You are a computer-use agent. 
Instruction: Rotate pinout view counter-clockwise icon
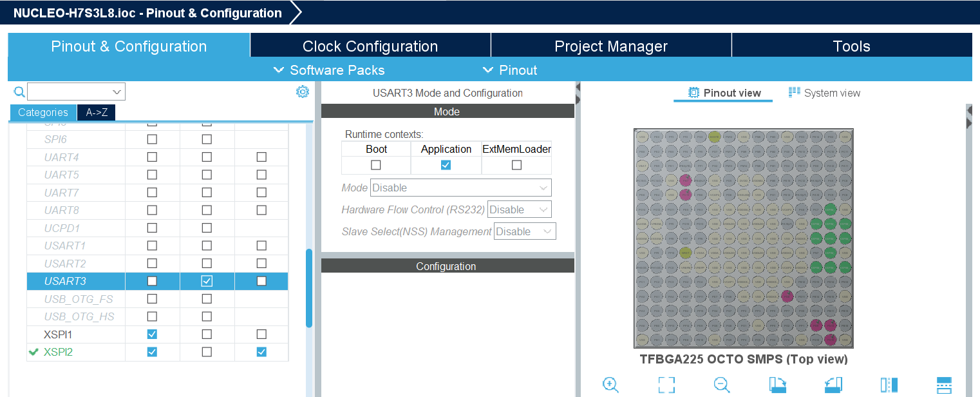point(833,385)
